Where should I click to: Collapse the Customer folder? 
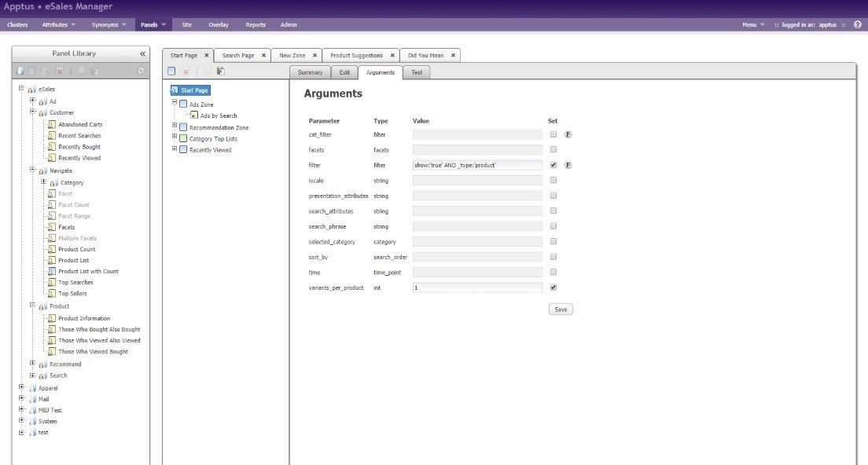(x=32, y=112)
